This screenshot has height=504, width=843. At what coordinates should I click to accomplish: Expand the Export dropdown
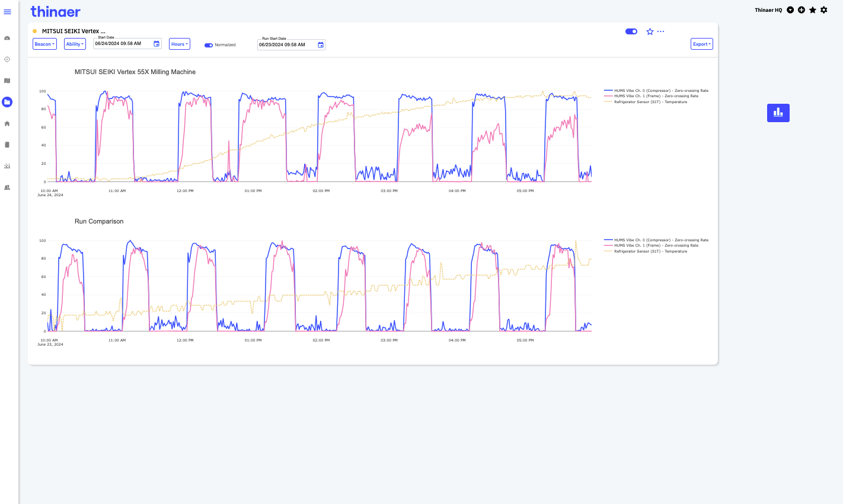click(702, 44)
